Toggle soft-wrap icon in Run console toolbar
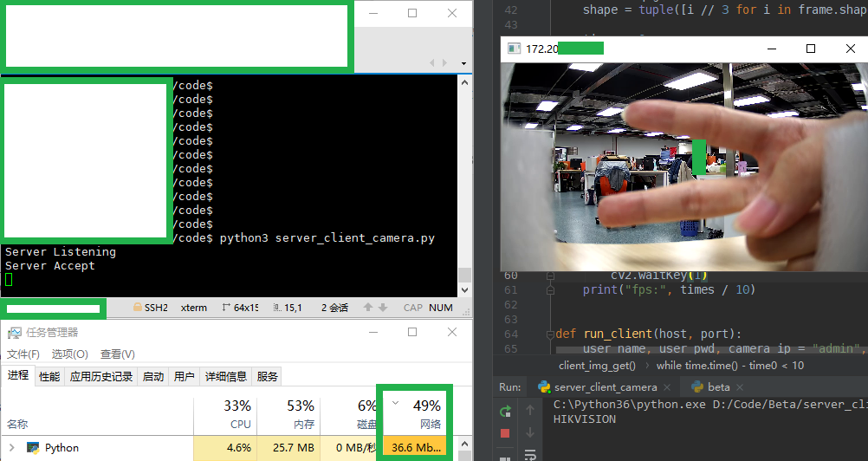The height and width of the screenshot is (461, 868). click(x=530, y=455)
